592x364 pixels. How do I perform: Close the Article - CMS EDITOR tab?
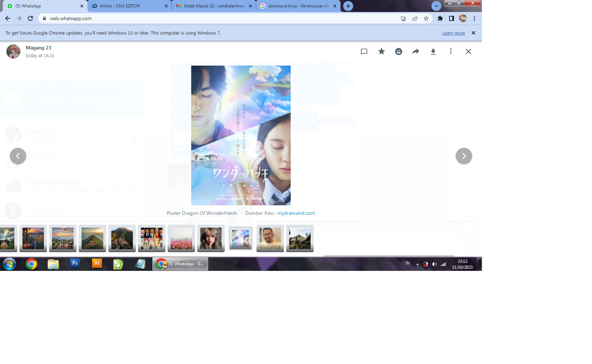[x=166, y=6]
